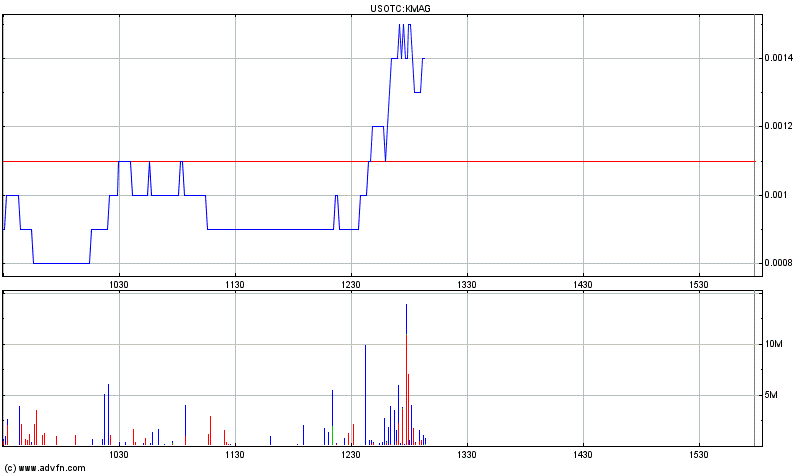Select the 1530 time label on price chart

point(699,285)
